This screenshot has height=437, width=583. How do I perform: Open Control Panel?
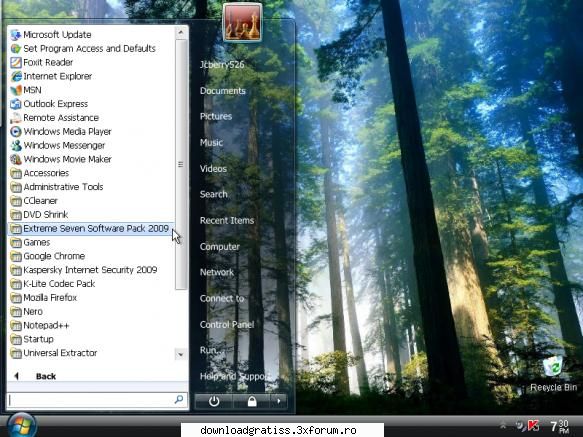point(227,324)
